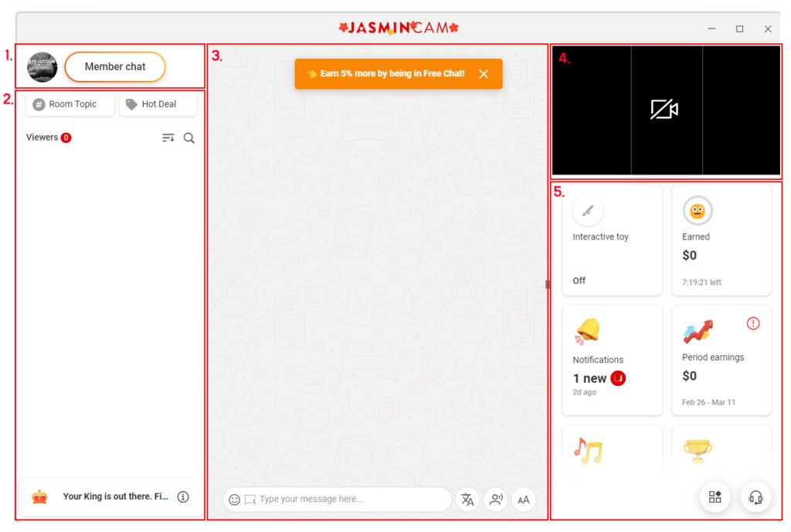791x532 pixels.
Task: Click the Interactive toy icon
Action: pyautogui.click(x=588, y=211)
